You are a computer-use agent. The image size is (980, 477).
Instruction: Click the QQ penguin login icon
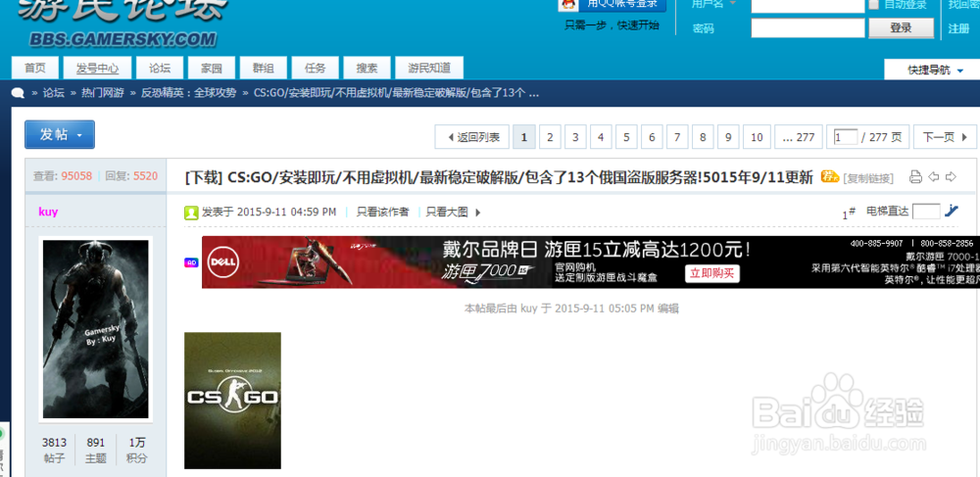coord(567,5)
